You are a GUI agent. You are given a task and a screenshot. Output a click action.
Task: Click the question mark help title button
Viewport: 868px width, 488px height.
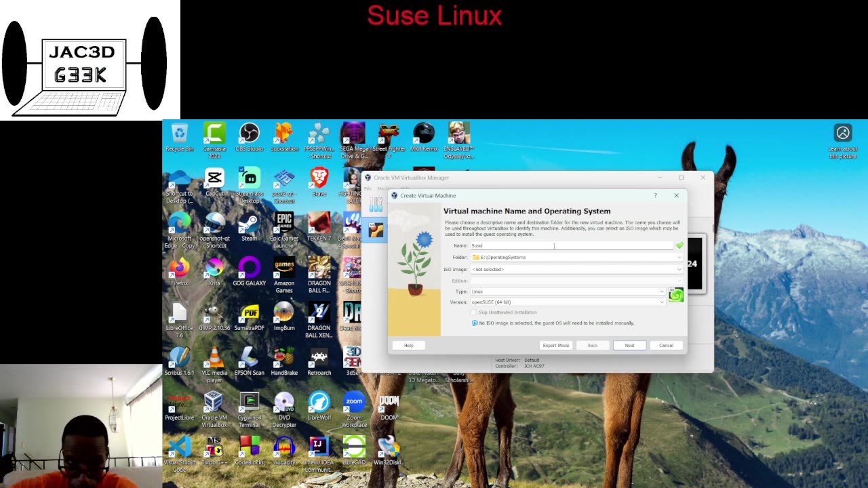tap(655, 196)
